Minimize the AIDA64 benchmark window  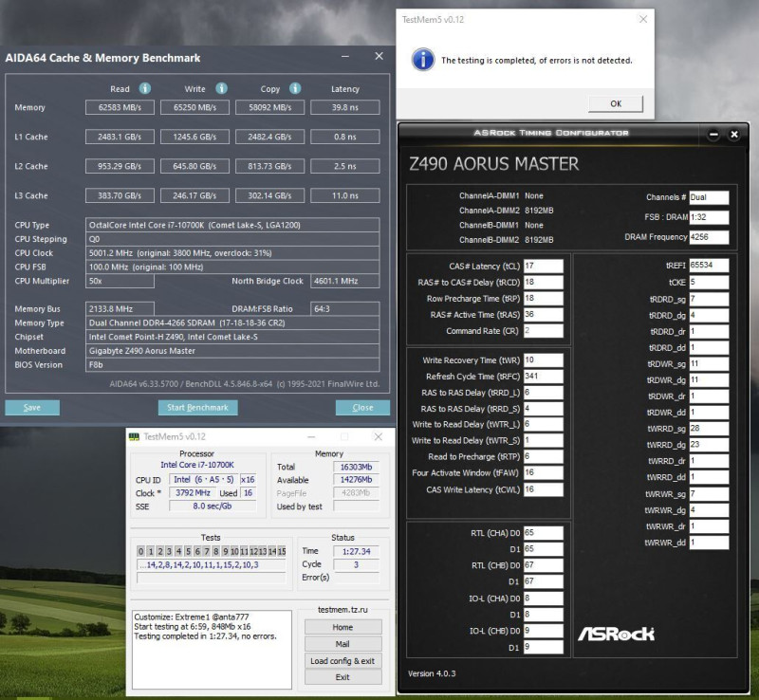345,57
